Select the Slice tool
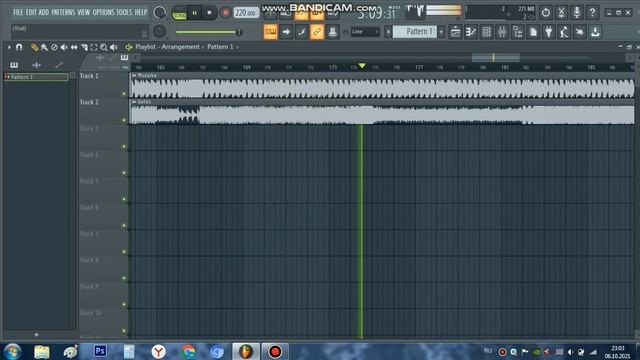 [84, 47]
